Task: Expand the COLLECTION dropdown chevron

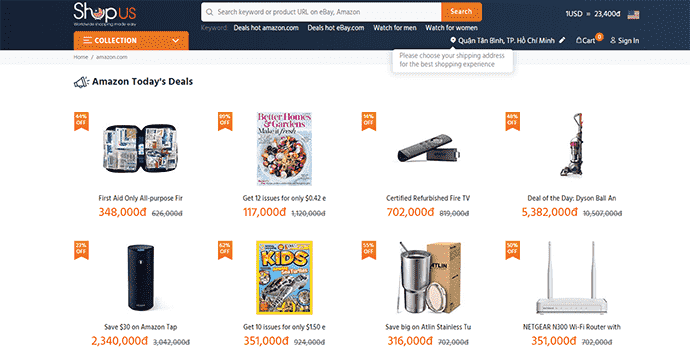Action: coord(176,41)
